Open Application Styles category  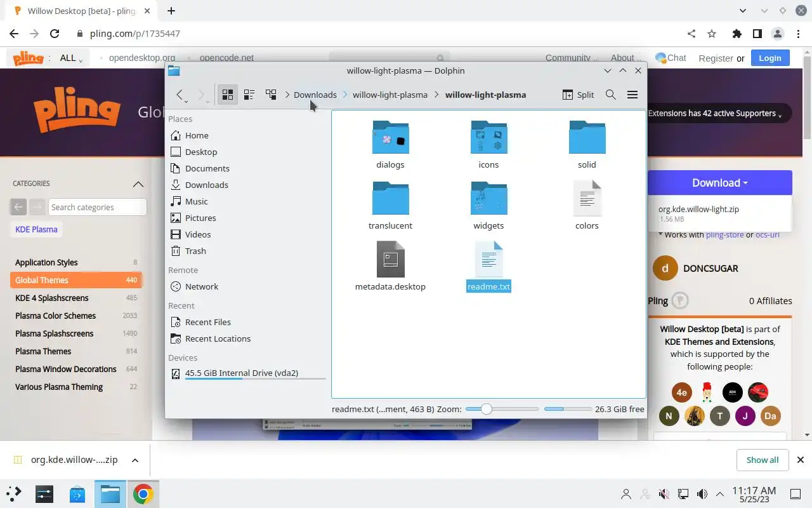[x=76, y=262]
